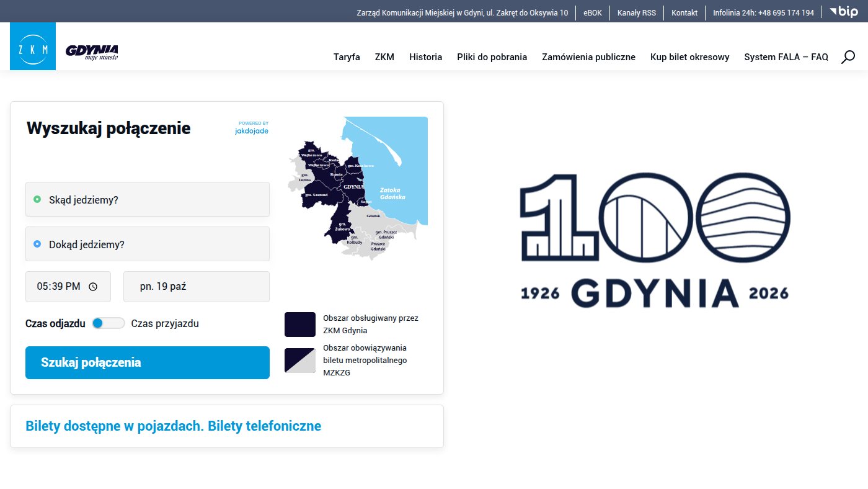
Task: Click the 100 Gdynia 1926–2026 banner
Action: [655, 241]
